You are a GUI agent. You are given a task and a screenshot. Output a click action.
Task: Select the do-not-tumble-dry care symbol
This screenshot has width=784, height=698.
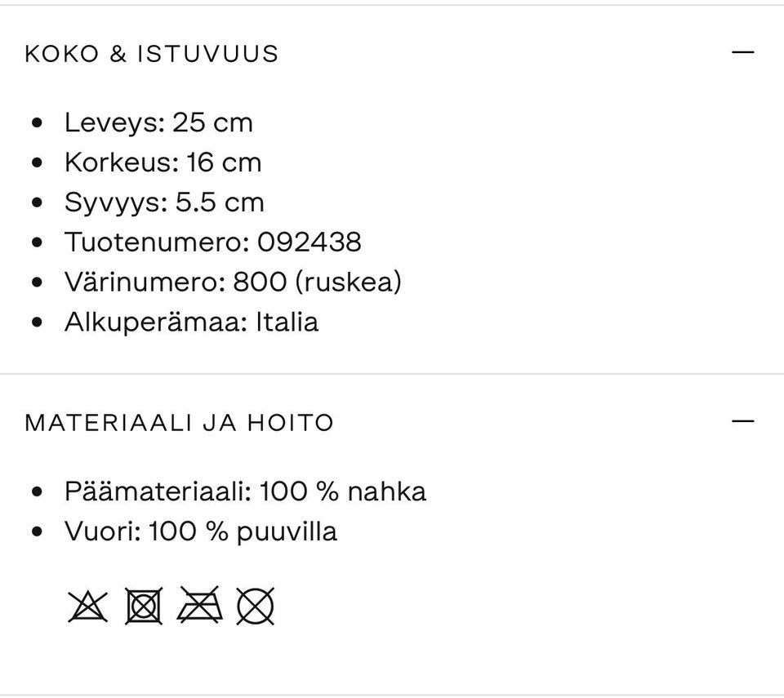click(144, 606)
